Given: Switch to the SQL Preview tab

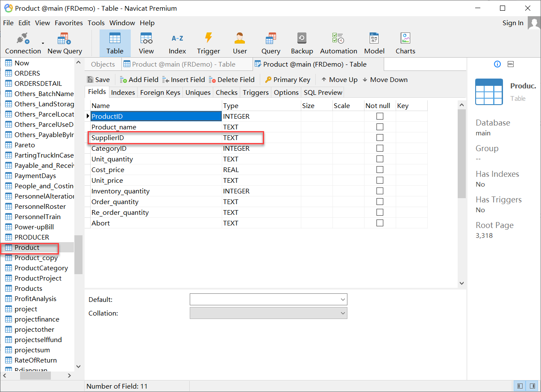Looking at the screenshot, I should [323, 92].
